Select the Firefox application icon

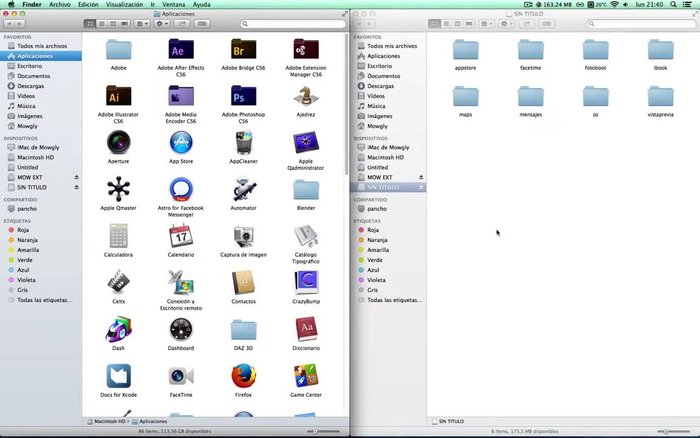[x=244, y=376]
